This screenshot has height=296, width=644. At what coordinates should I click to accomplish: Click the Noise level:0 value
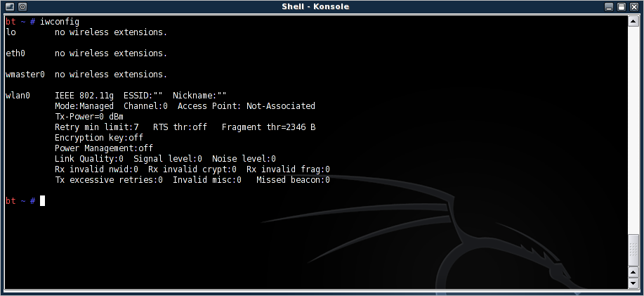pyautogui.click(x=244, y=159)
